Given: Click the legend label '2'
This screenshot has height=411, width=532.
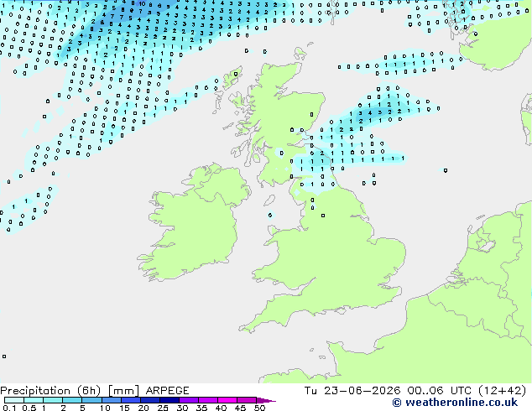Looking at the screenshot, I should coord(63,408).
